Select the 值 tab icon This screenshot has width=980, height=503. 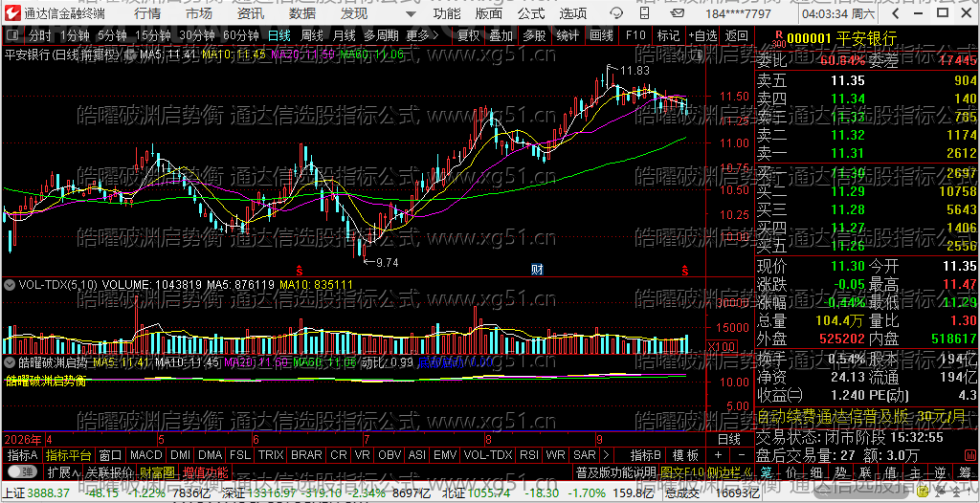(891, 471)
